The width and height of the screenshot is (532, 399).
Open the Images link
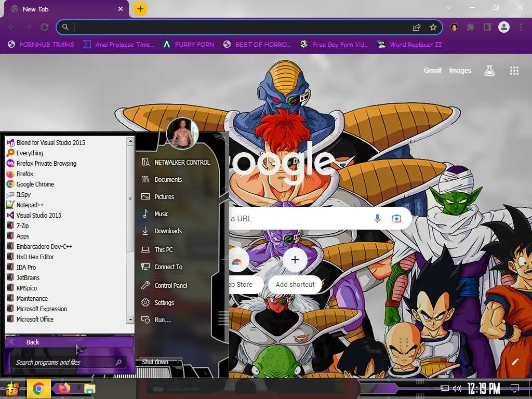460,71
